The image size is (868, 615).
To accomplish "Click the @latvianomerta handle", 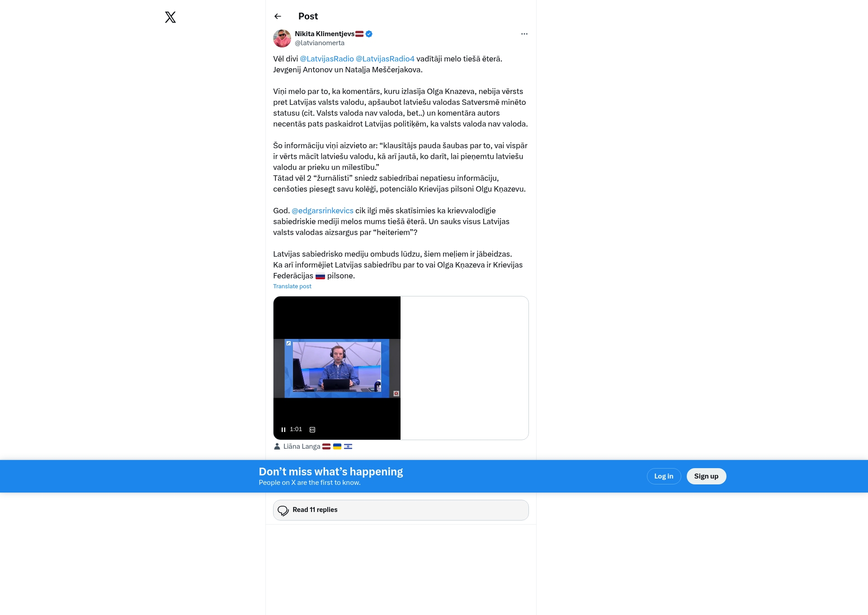I will click(x=320, y=43).
